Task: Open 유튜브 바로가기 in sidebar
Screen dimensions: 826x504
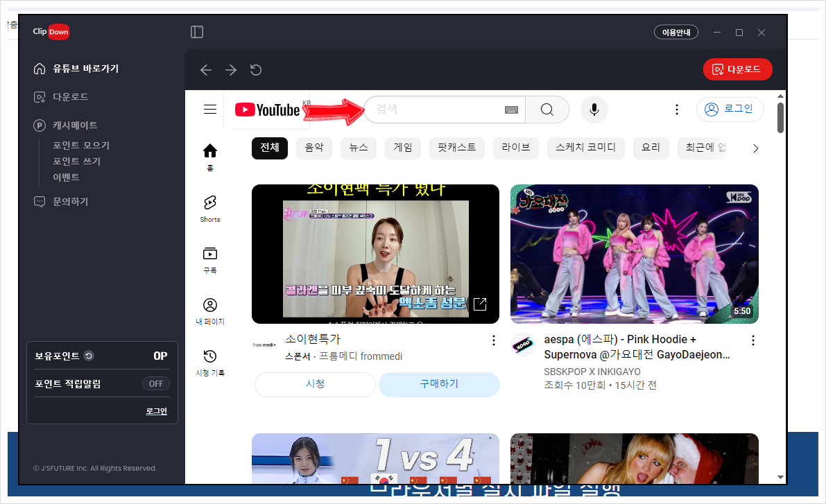Action: pyautogui.click(x=76, y=69)
